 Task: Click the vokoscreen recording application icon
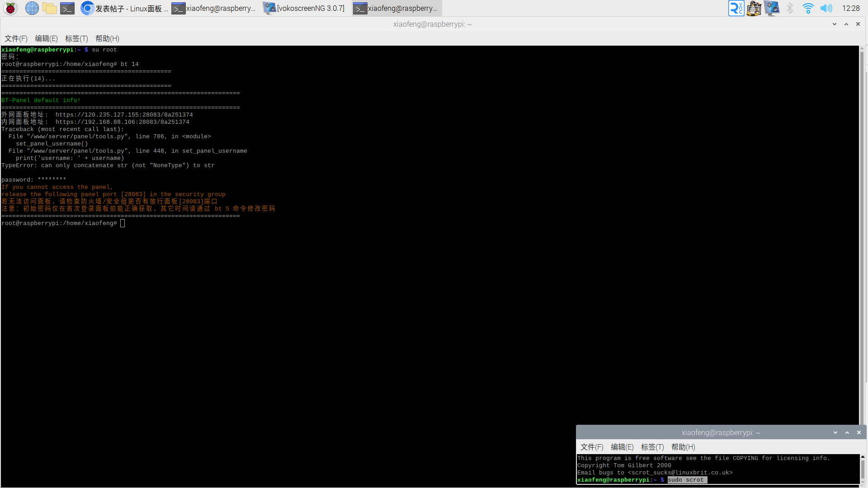click(271, 8)
